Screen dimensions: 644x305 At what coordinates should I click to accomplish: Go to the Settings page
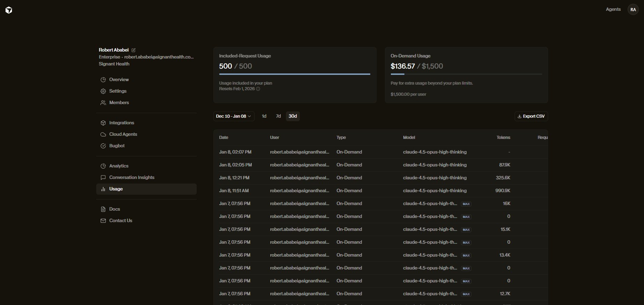118,91
